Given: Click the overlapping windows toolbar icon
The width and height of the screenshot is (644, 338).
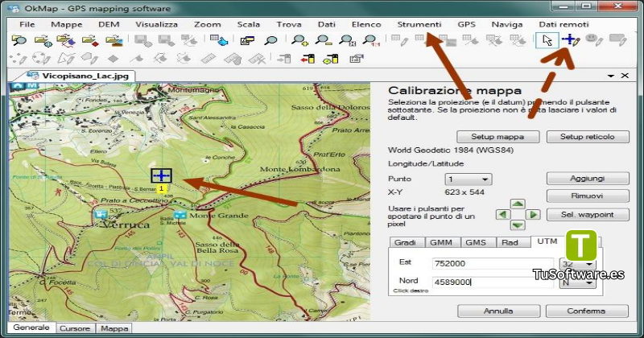Looking at the screenshot, I should 247,40.
